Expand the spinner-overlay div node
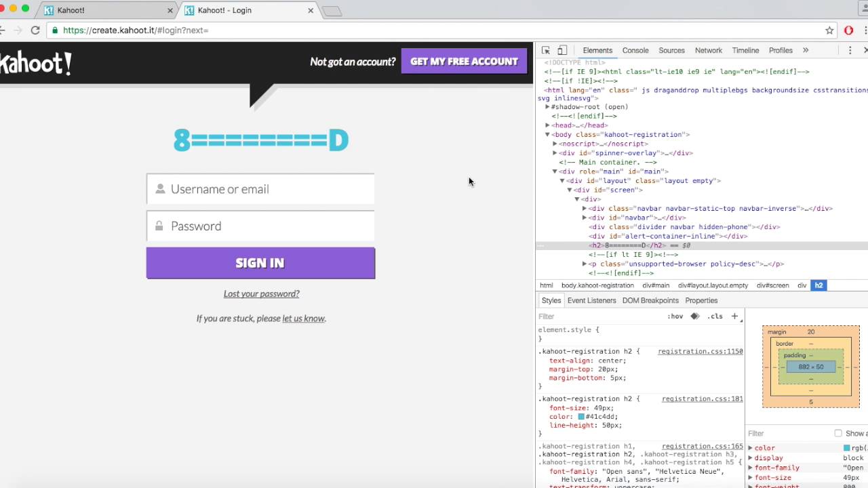The height and width of the screenshot is (488, 868). click(555, 153)
